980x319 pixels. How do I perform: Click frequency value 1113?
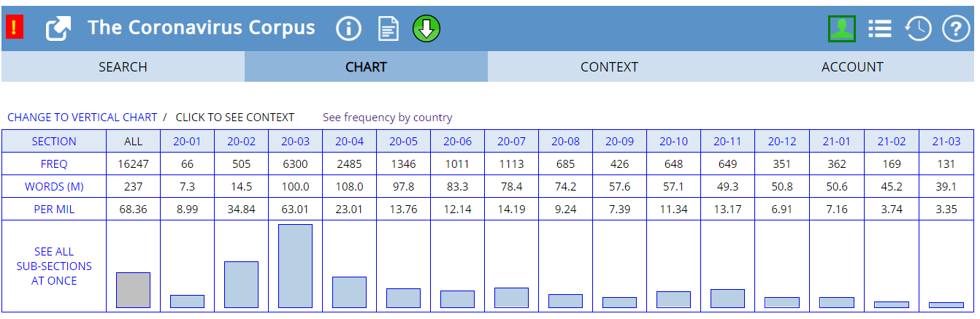[x=511, y=164]
